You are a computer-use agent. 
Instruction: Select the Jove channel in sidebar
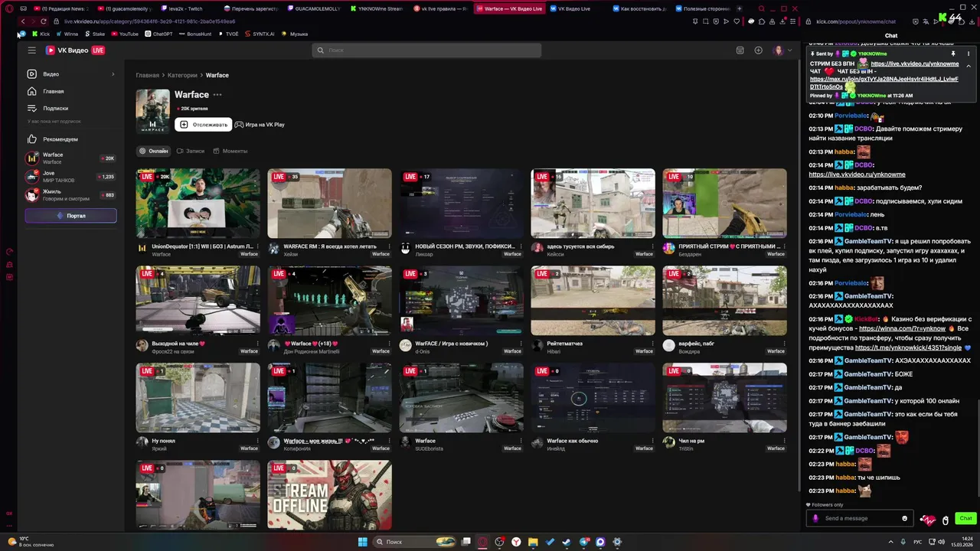(x=70, y=176)
